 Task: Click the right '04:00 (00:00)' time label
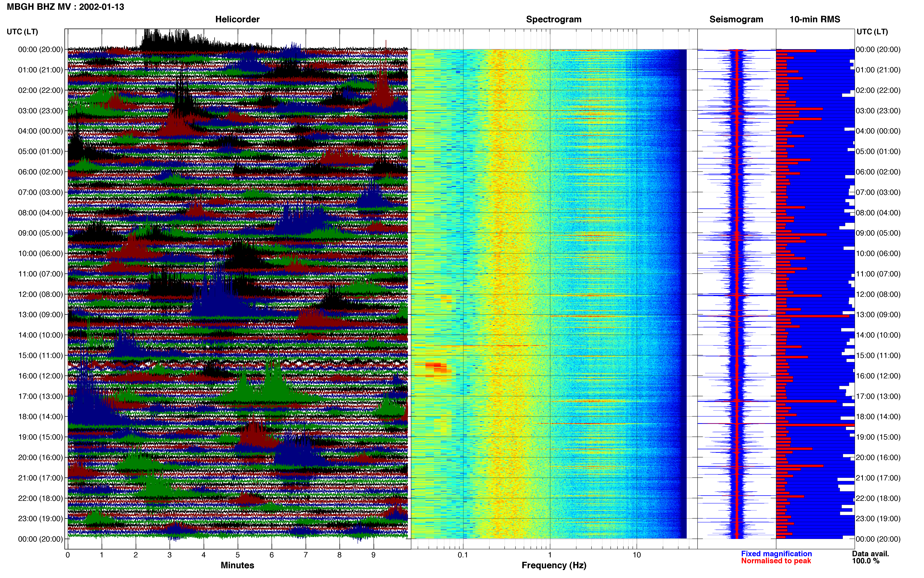pyautogui.click(x=878, y=131)
